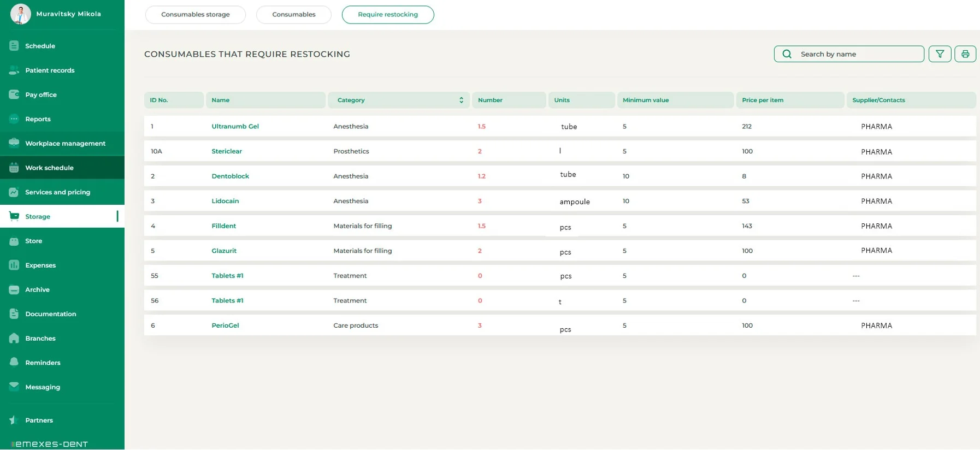Open Workplace management menu label

coord(65,143)
